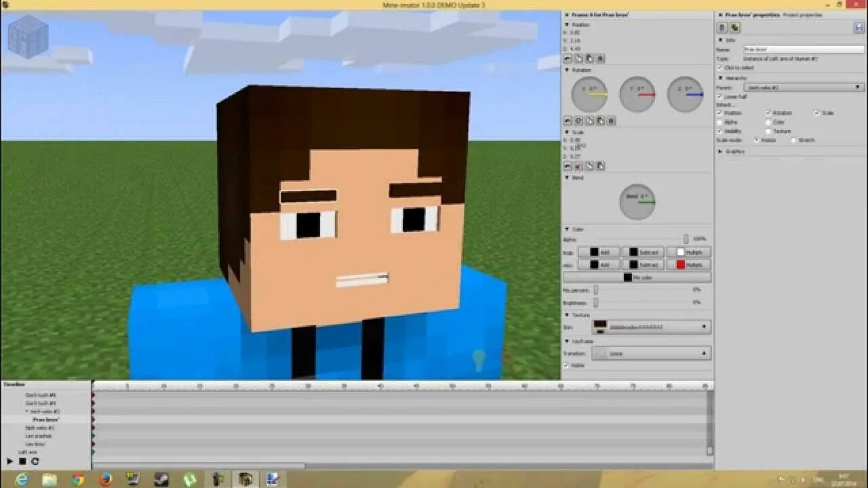Click the trash icon in the properties panel
The image size is (868, 488).
[x=723, y=28]
